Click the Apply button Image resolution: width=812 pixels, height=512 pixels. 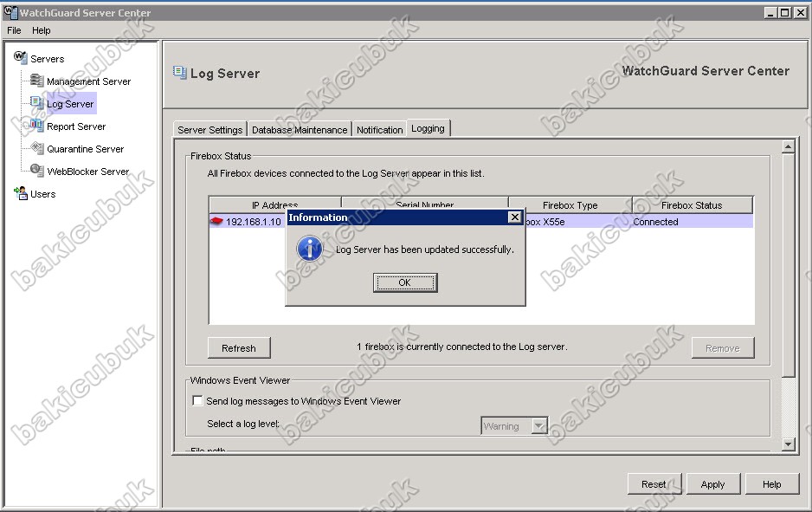pyautogui.click(x=712, y=484)
